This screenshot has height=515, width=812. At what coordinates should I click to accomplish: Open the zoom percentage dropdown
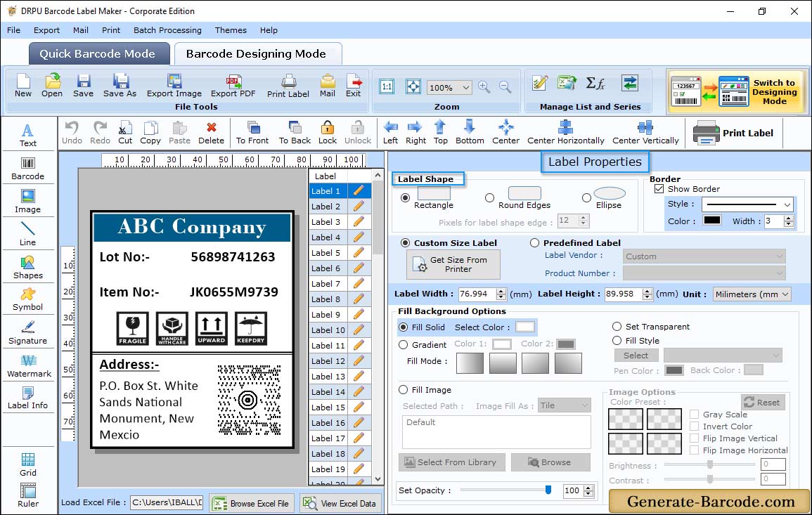point(465,87)
